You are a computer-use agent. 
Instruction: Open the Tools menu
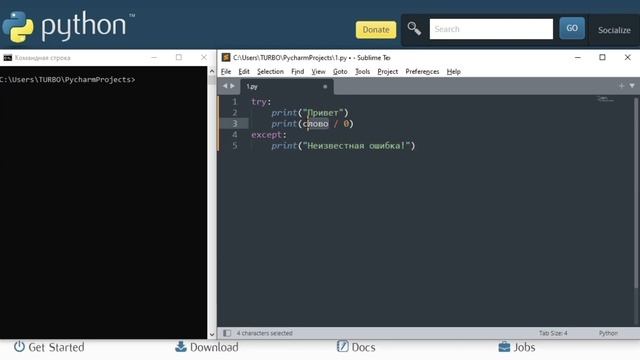click(362, 71)
